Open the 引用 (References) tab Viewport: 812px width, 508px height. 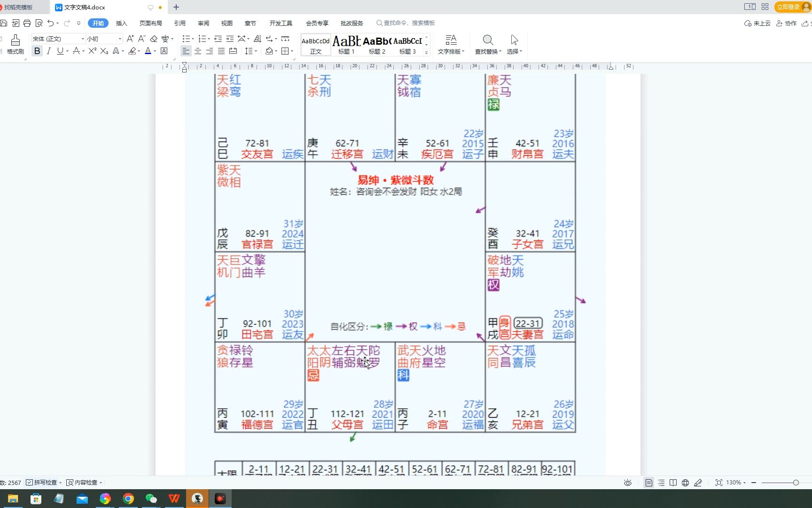click(x=180, y=23)
